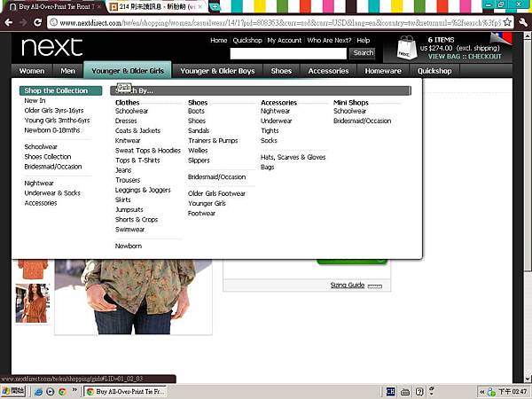Select Boots under Shoes column
Viewport: 532px width, 399px height.
point(196,111)
